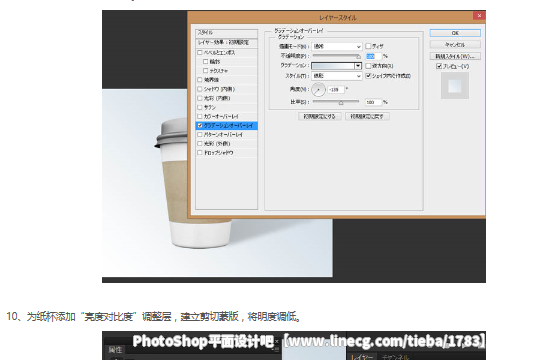Open the gradient style (スタイル) dropdown
Viewport: 541px width, 360px height.
click(336, 76)
